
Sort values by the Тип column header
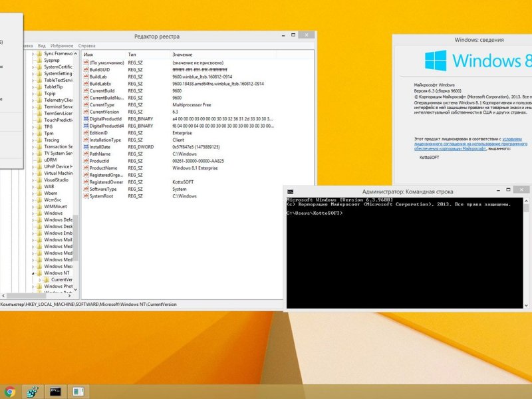point(148,55)
